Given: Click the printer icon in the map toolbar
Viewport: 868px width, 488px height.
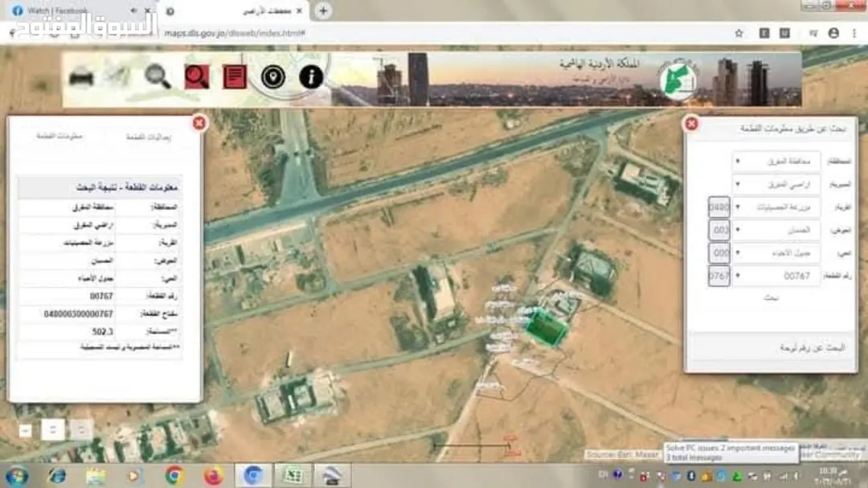Looking at the screenshot, I should (81, 77).
